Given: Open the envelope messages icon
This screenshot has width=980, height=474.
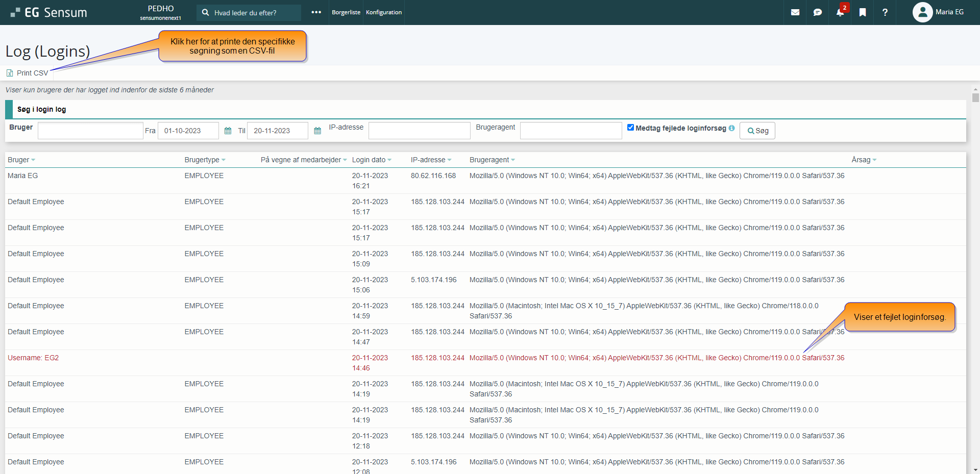Looking at the screenshot, I should pyautogui.click(x=795, y=12).
